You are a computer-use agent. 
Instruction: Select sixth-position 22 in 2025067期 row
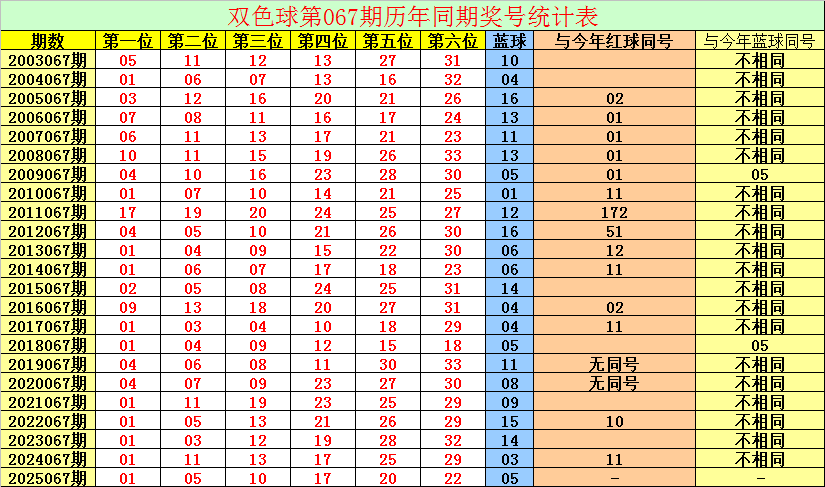tap(452, 478)
